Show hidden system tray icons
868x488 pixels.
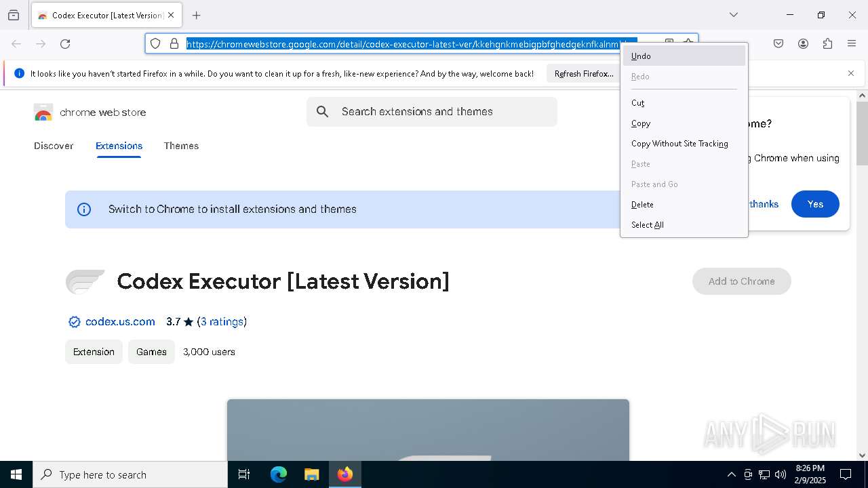731,474
